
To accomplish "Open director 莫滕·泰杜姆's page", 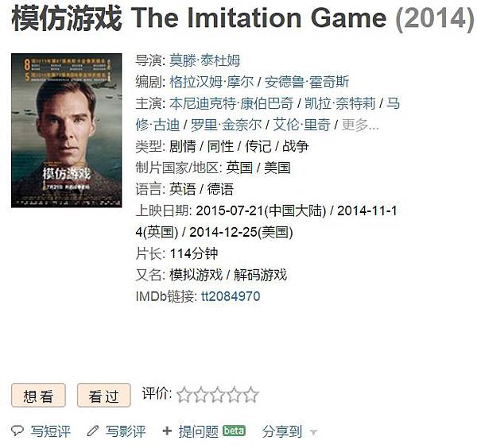I will pos(204,60).
